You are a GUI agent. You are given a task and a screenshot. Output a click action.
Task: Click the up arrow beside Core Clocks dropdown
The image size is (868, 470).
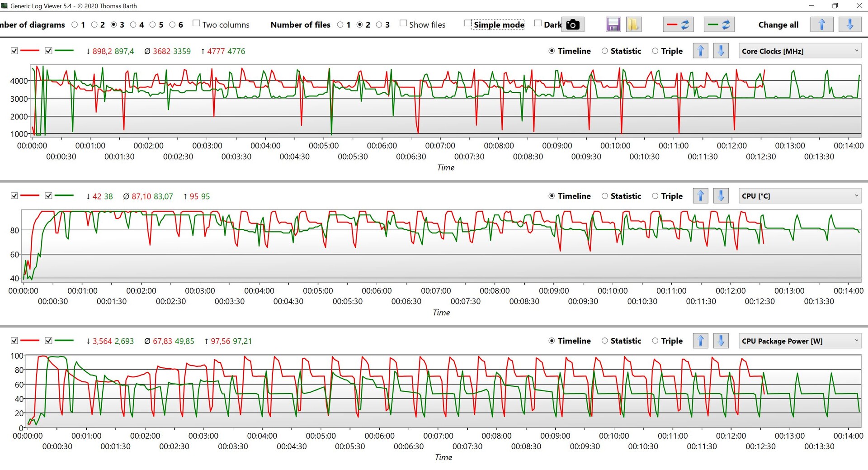[x=700, y=51]
